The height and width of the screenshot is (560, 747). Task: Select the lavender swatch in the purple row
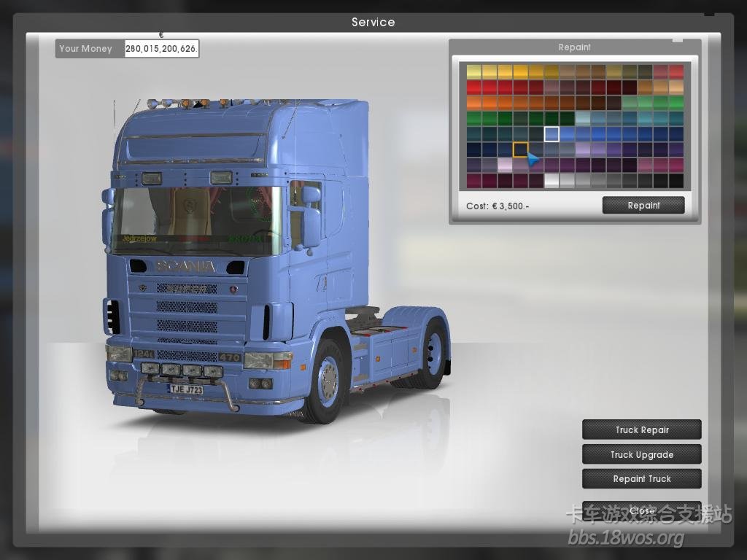click(x=583, y=149)
